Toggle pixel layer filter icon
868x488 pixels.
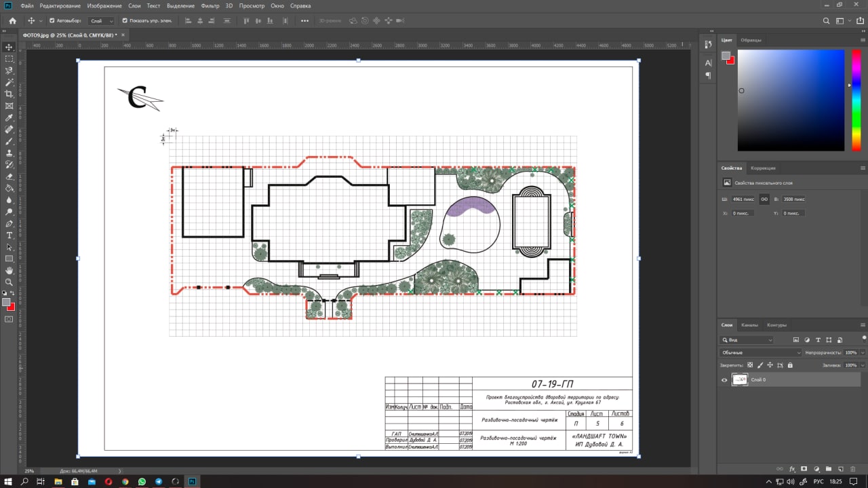[796, 340]
